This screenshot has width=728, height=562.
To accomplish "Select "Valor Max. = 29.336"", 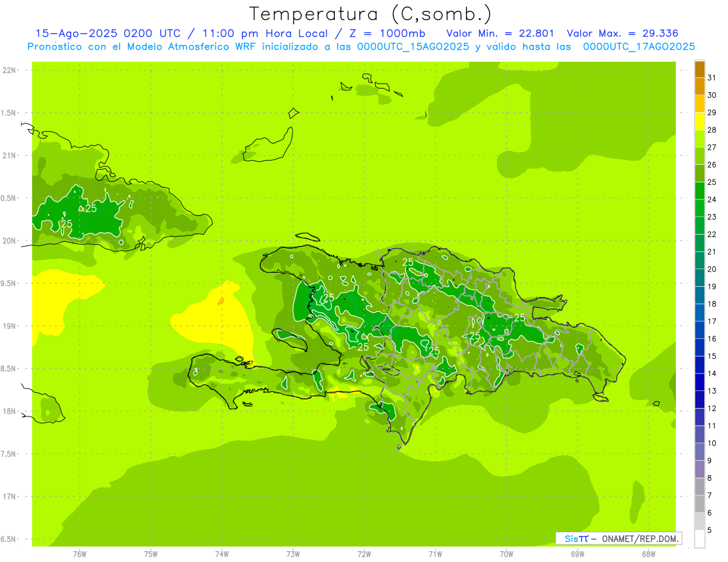I will pos(622,33).
